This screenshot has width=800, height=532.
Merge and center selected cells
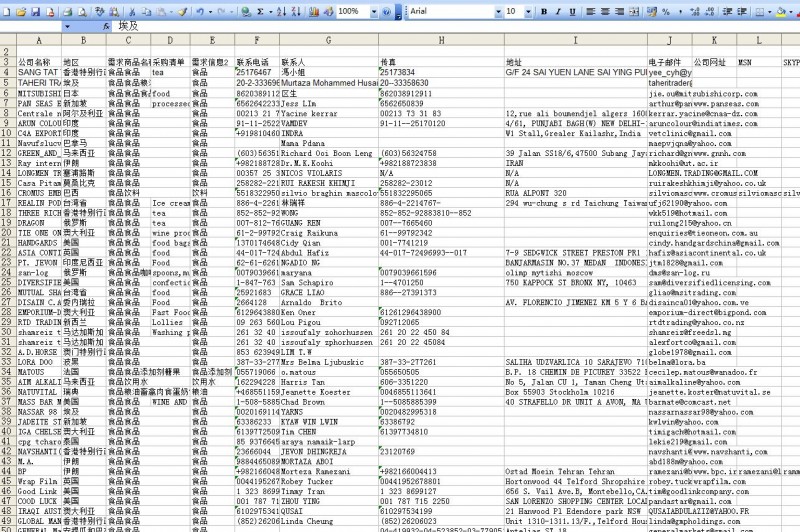pyautogui.click(x=634, y=12)
